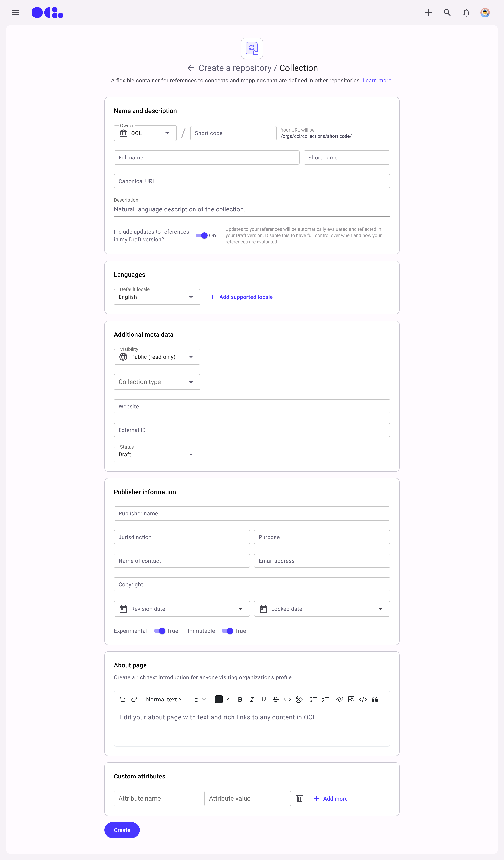This screenshot has height=860, width=504.
Task: Apply blockquote formatting in the editor
Action: point(375,699)
